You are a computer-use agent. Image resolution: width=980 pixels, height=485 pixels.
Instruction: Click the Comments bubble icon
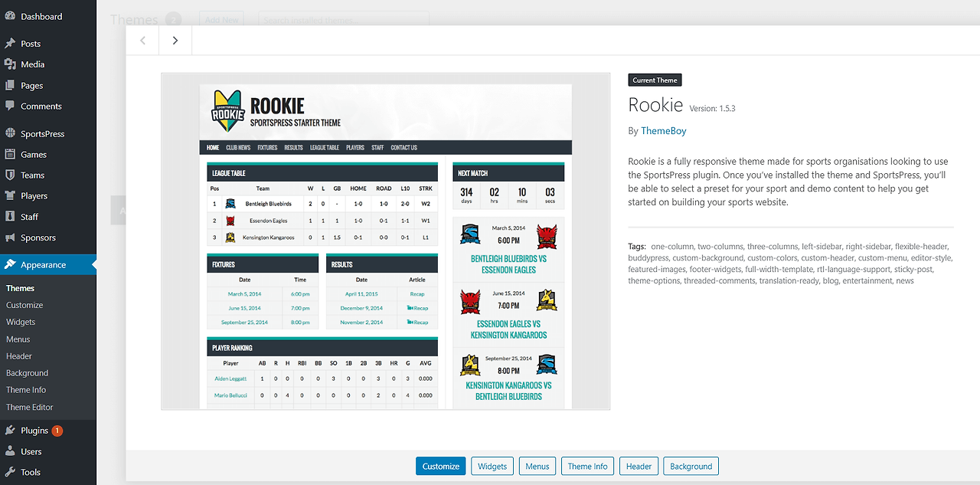10,107
